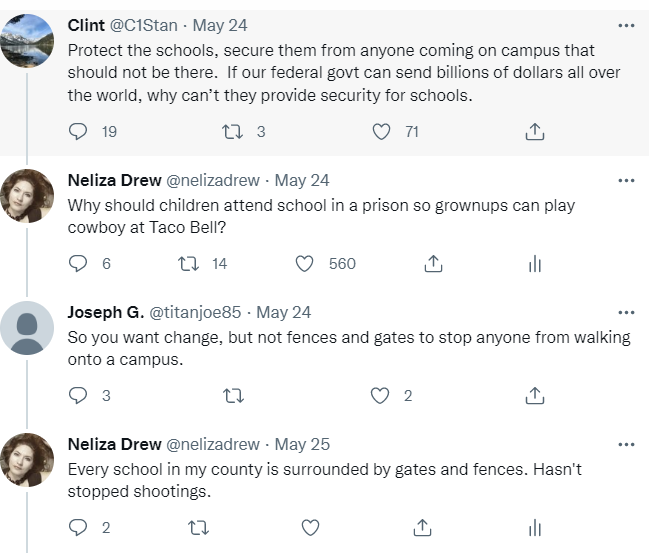Screen dimensions: 649x553
Task: Like Clint's tweet with 71 likes
Action: (x=381, y=132)
